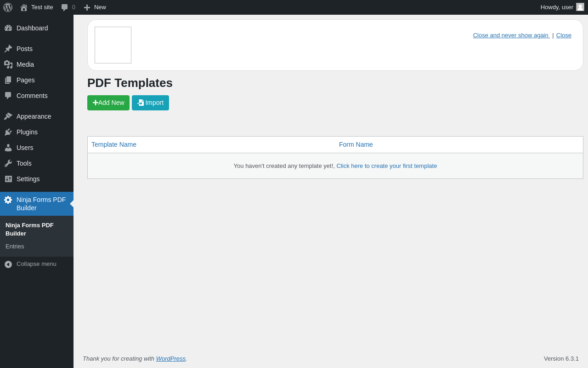Click the Close link in notice
The height and width of the screenshot is (368, 588).
[564, 35]
